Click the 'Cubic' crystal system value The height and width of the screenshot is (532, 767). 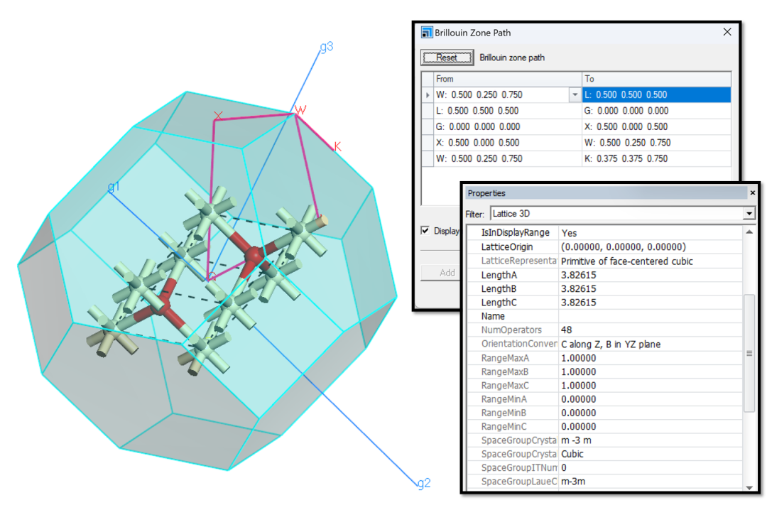pyautogui.click(x=651, y=454)
